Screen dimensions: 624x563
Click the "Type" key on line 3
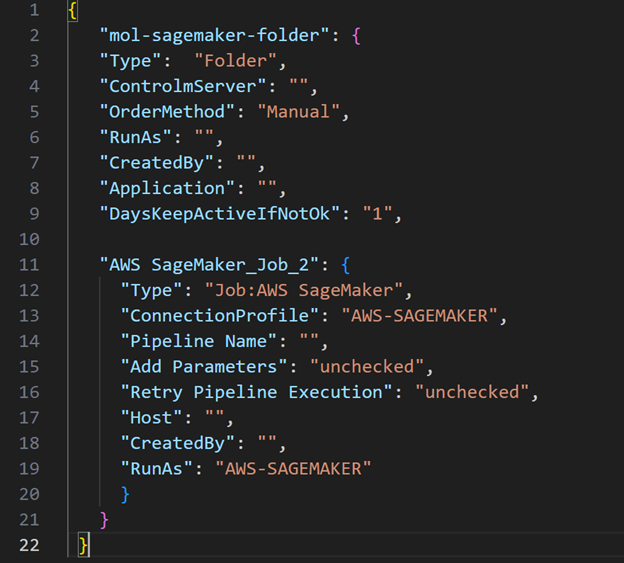point(130,61)
